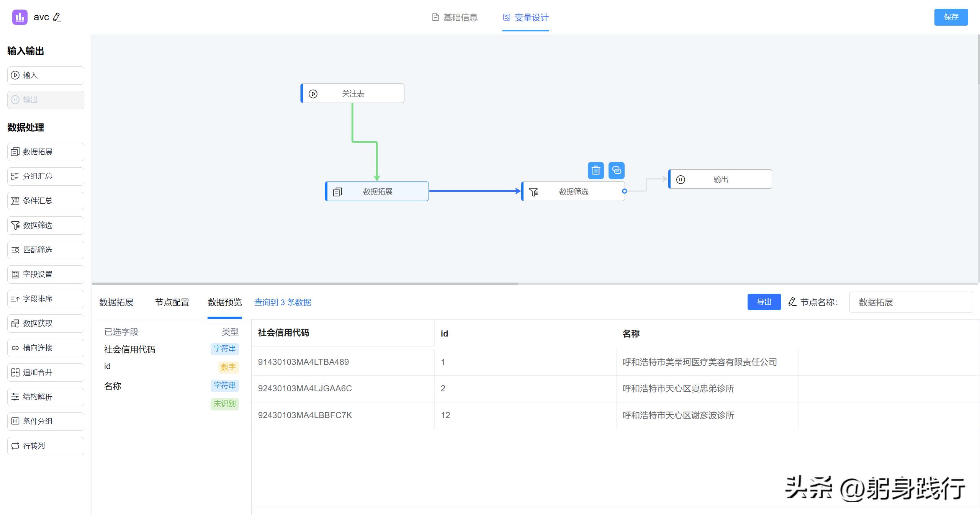Click the 数字 type tag
The width and height of the screenshot is (980, 515).
[228, 367]
